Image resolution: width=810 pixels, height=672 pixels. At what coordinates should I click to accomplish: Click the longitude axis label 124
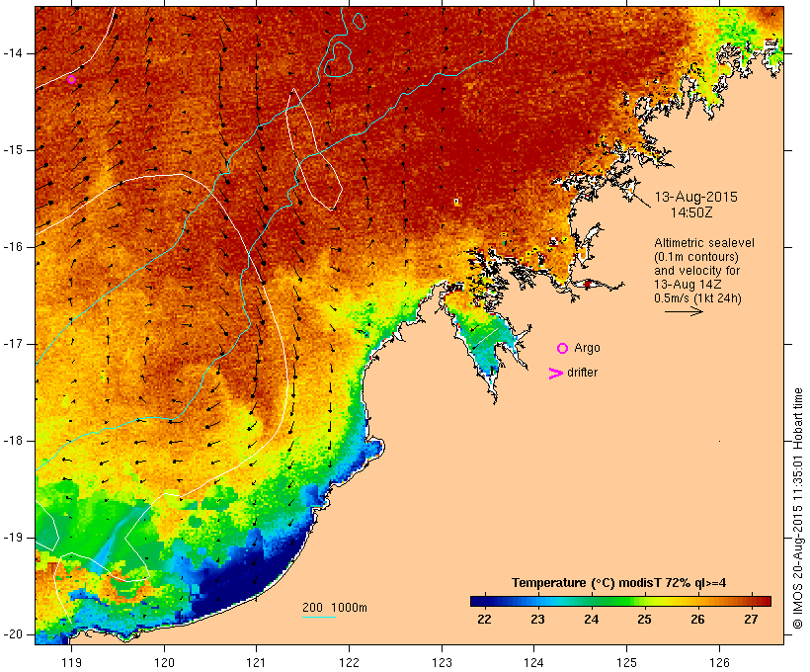point(533,662)
